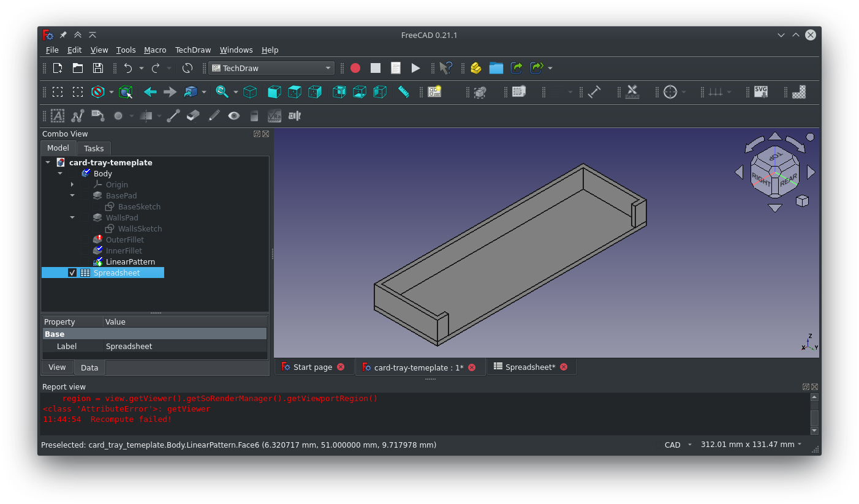Screen dimensions: 859x504
Task: Collapse the BasePad tree node
Action: click(x=72, y=195)
